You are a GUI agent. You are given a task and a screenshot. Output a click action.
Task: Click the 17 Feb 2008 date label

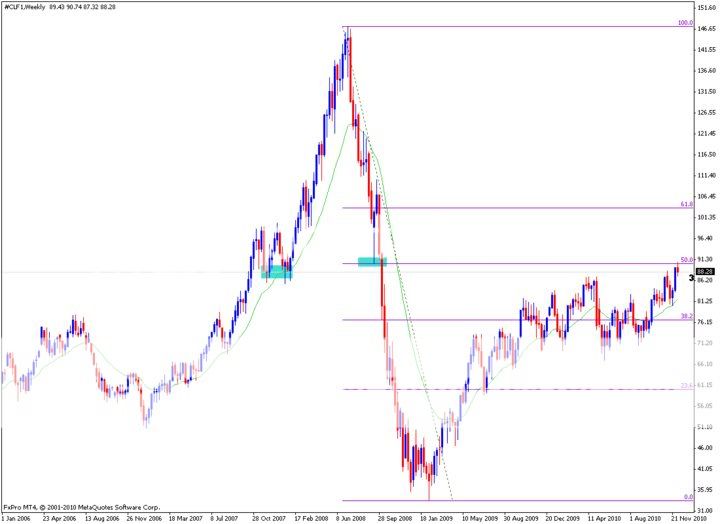312,518
